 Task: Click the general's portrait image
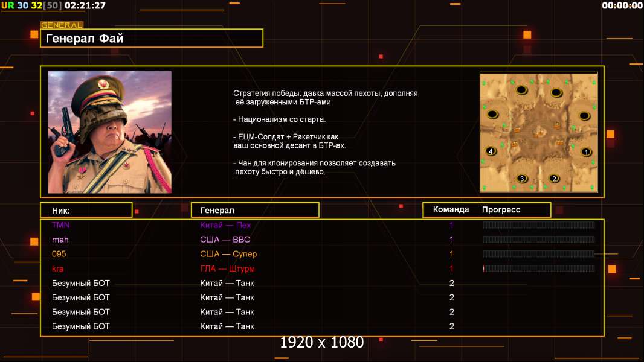click(x=110, y=132)
